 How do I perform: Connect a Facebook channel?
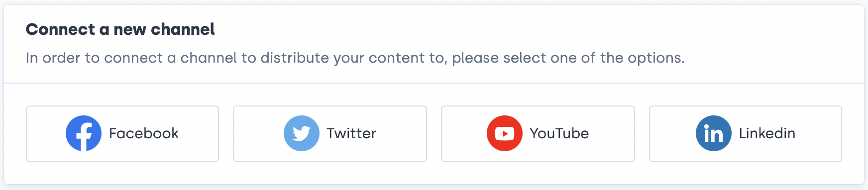coord(122,134)
